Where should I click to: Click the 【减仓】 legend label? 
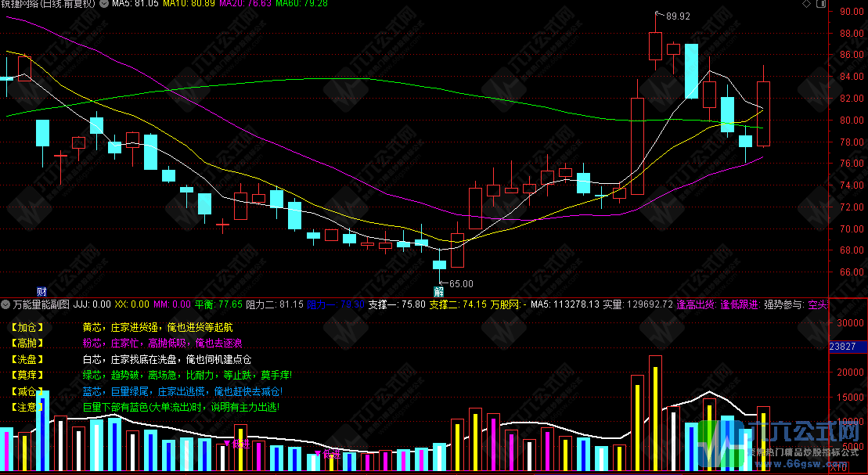pyautogui.click(x=27, y=391)
